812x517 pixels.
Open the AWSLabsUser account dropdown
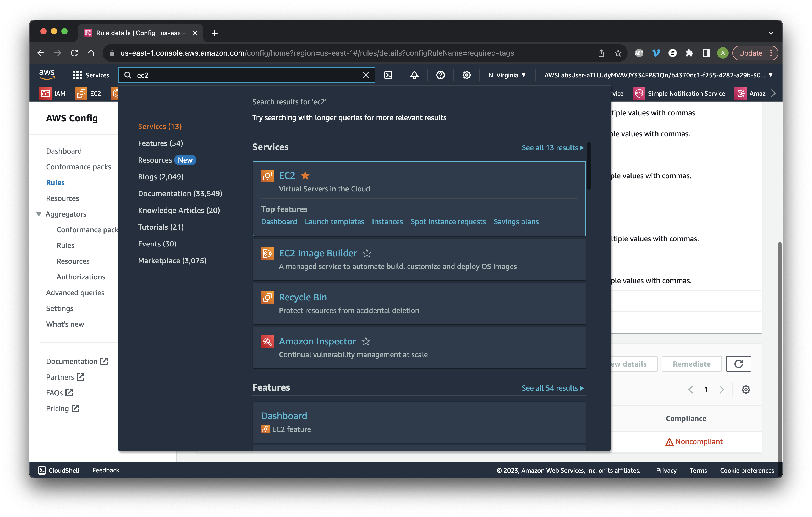point(658,75)
